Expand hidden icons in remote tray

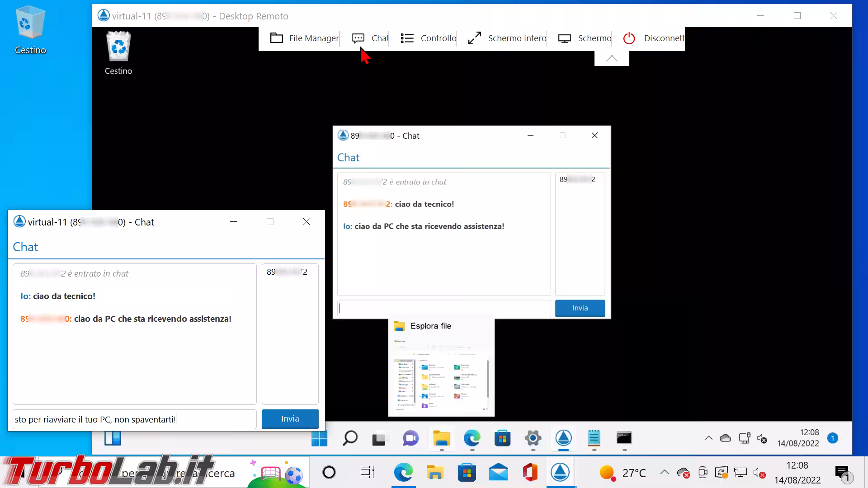[708, 438]
